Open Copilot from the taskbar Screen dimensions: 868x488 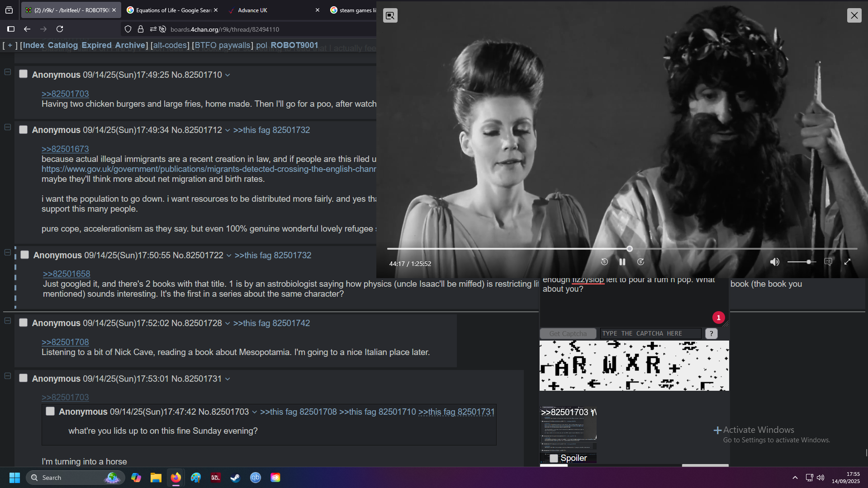click(136, 478)
